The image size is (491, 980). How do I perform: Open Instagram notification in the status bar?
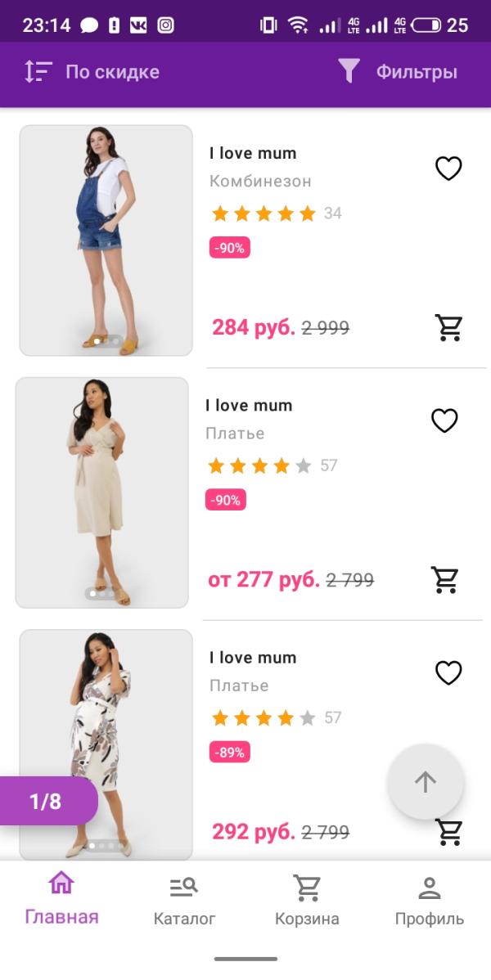coord(165,25)
